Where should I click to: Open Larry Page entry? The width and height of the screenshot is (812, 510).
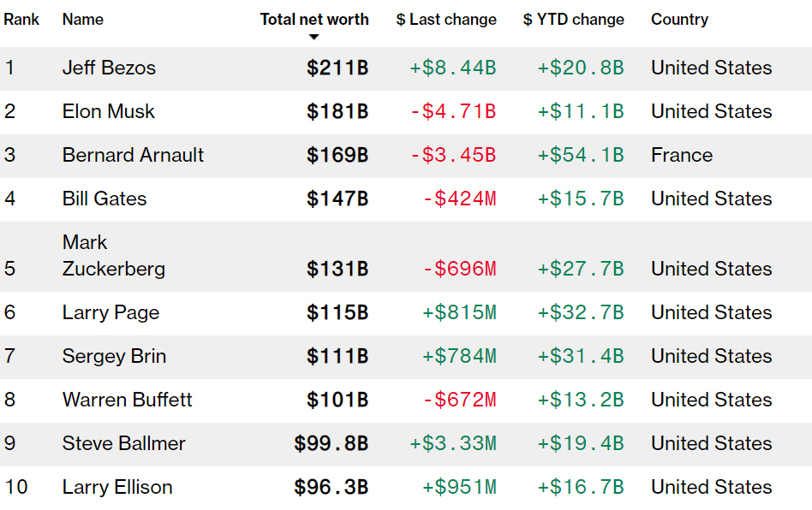pyautogui.click(x=110, y=312)
